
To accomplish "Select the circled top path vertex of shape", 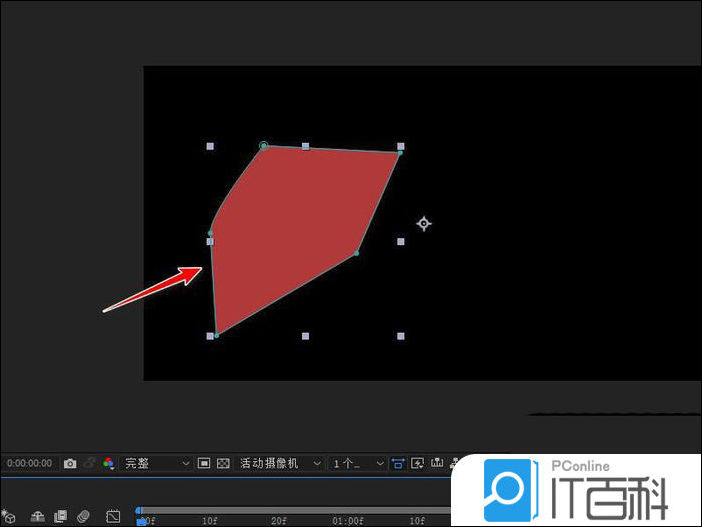I will [x=264, y=146].
